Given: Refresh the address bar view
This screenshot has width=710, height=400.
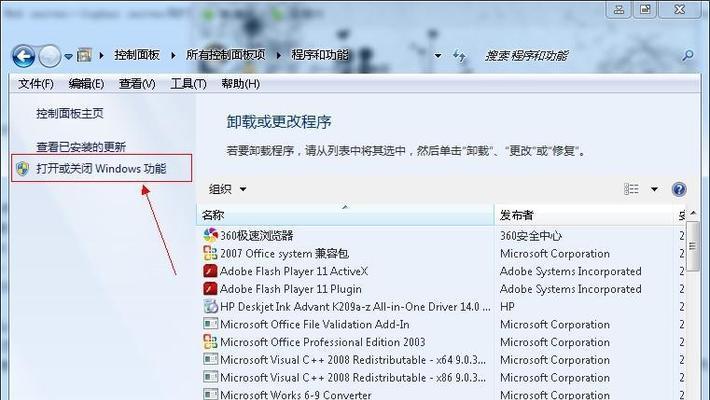Looking at the screenshot, I should [459, 56].
